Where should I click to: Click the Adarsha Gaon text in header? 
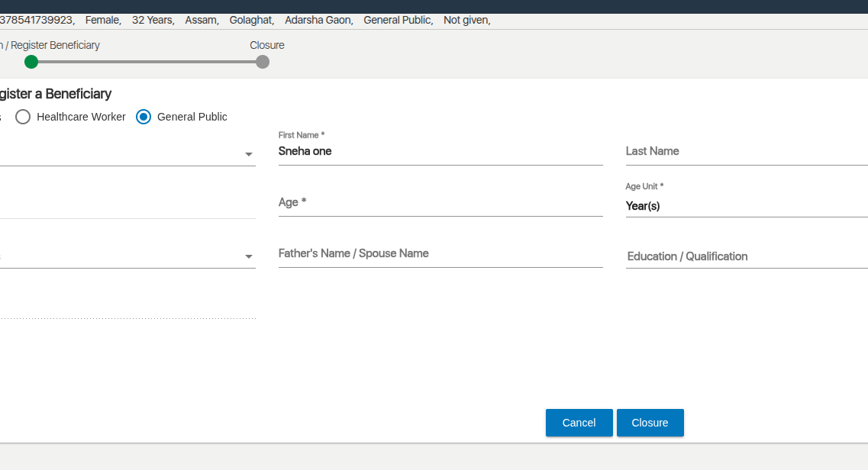(318, 20)
